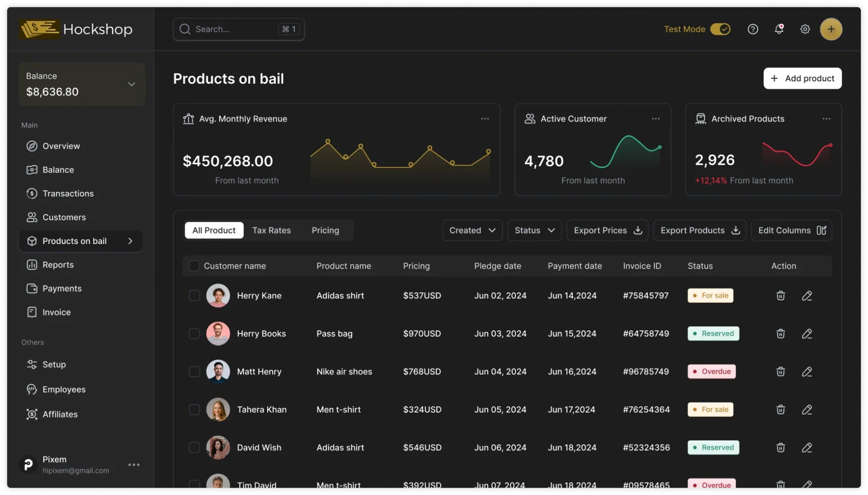Image resolution: width=868 pixels, height=495 pixels.
Task: Delete Herry Books row via trash icon
Action: pyautogui.click(x=780, y=333)
